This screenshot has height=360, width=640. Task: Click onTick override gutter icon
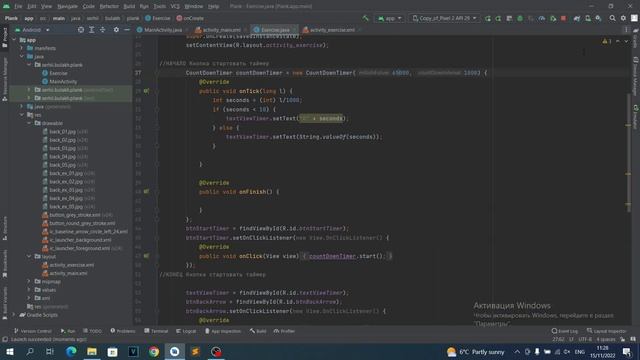[146, 91]
